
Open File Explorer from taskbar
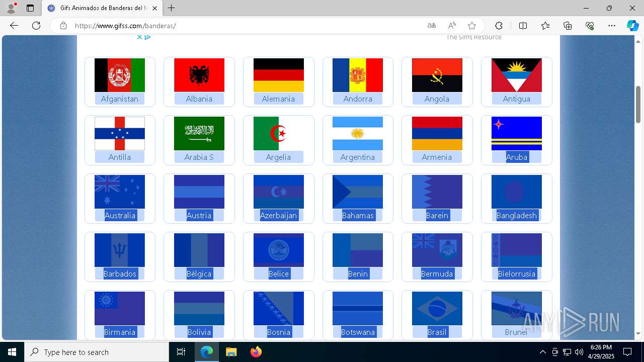(231, 352)
